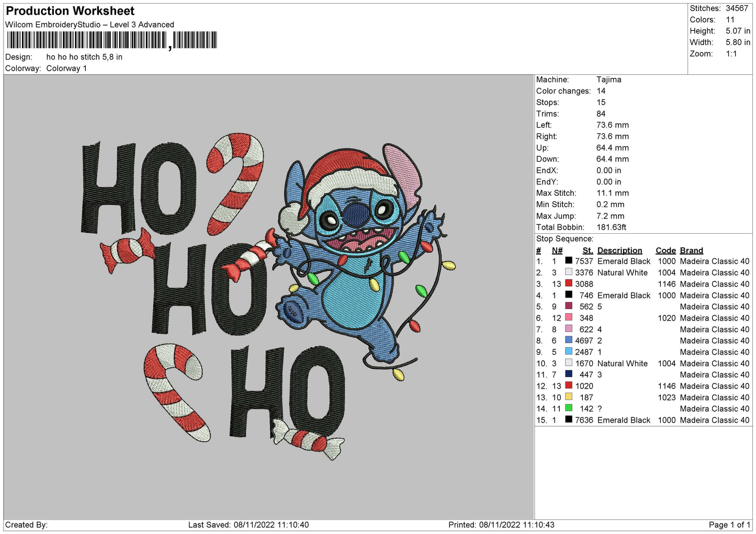Click the stitch count '34567'
This screenshot has height=534, width=756.
pos(737,8)
